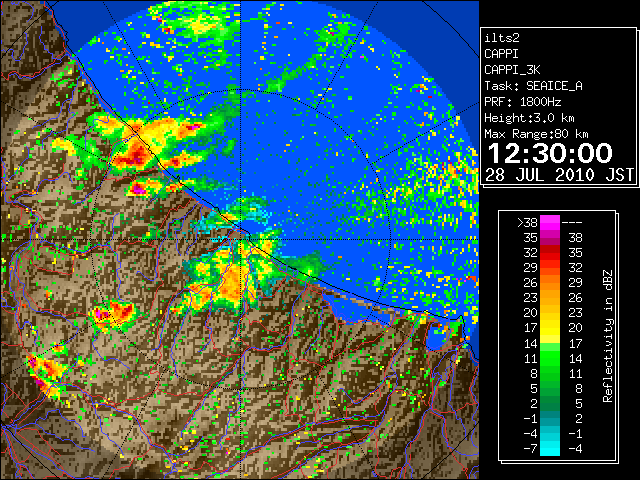Pick the bright magenta >38 band in the color scale
The width and height of the screenshot is (640, 480).
tap(550, 222)
